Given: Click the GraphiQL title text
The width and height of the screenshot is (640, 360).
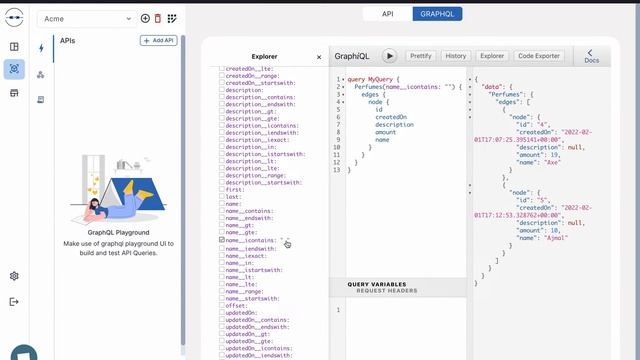Looking at the screenshot, I should pyautogui.click(x=351, y=56).
